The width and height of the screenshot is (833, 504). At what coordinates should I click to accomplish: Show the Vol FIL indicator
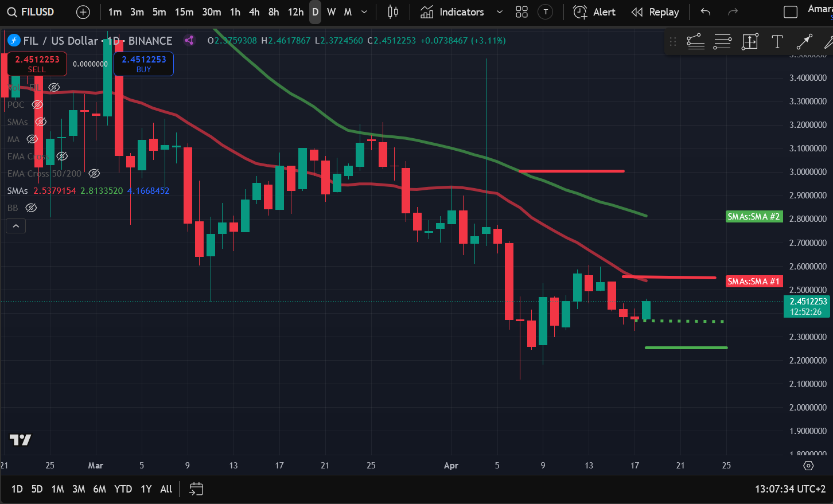54,87
